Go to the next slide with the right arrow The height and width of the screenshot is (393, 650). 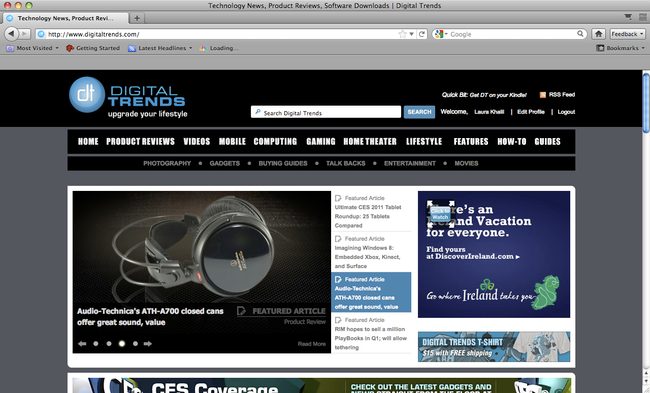pyautogui.click(x=148, y=344)
